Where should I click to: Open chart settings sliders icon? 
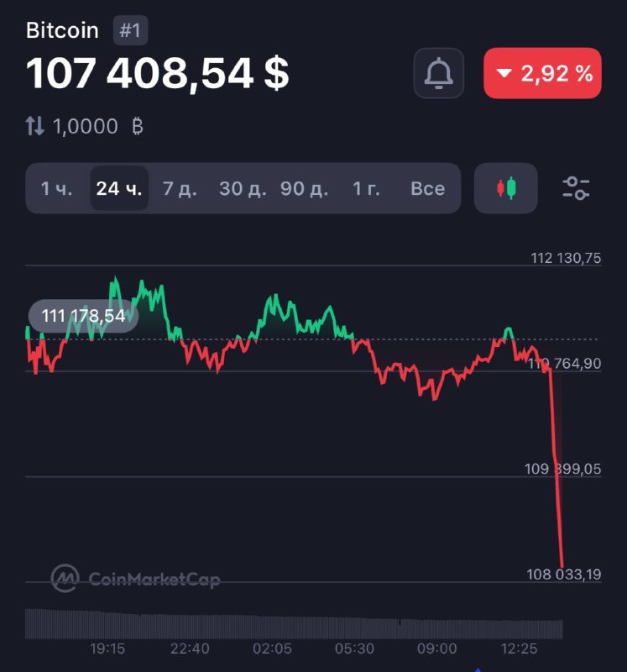pos(576,188)
